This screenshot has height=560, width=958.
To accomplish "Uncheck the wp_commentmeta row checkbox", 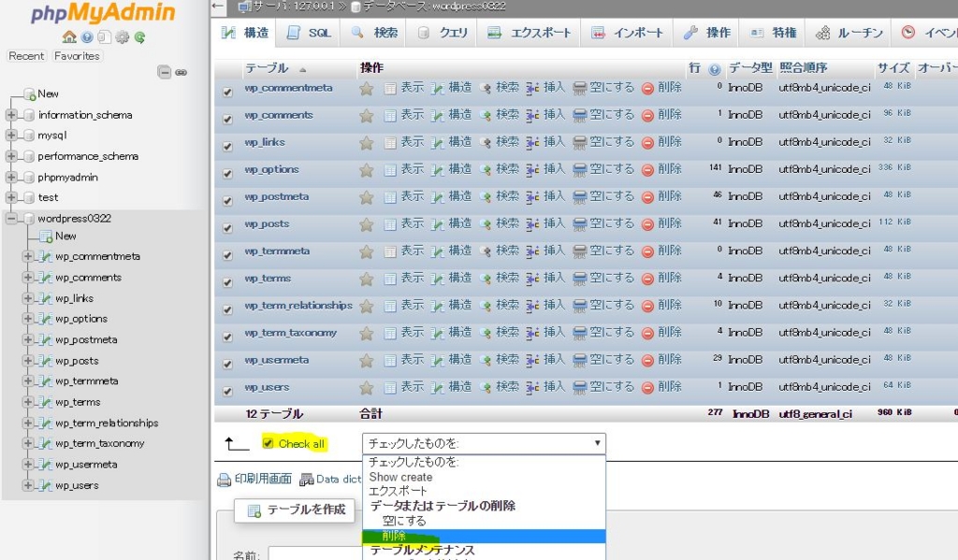I will tap(227, 93).
